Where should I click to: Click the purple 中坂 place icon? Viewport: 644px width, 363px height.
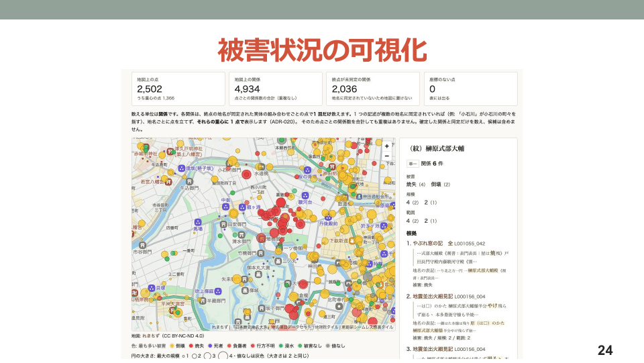coord(225,207)
